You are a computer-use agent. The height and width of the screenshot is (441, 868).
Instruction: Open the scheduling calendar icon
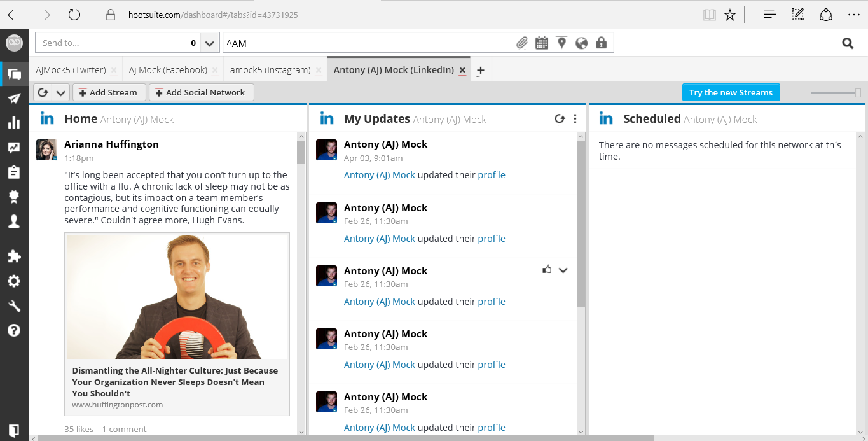[541, 43]
